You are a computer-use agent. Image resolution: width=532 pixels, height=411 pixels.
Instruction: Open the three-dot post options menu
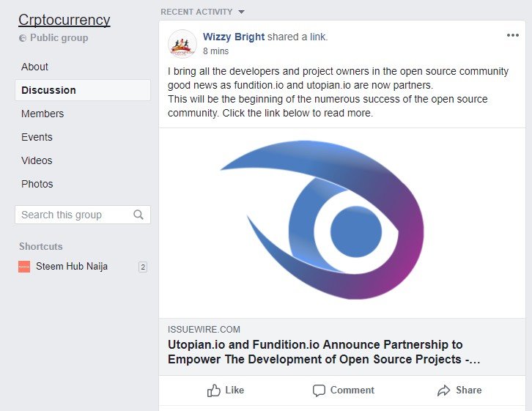tap(513, 35)
